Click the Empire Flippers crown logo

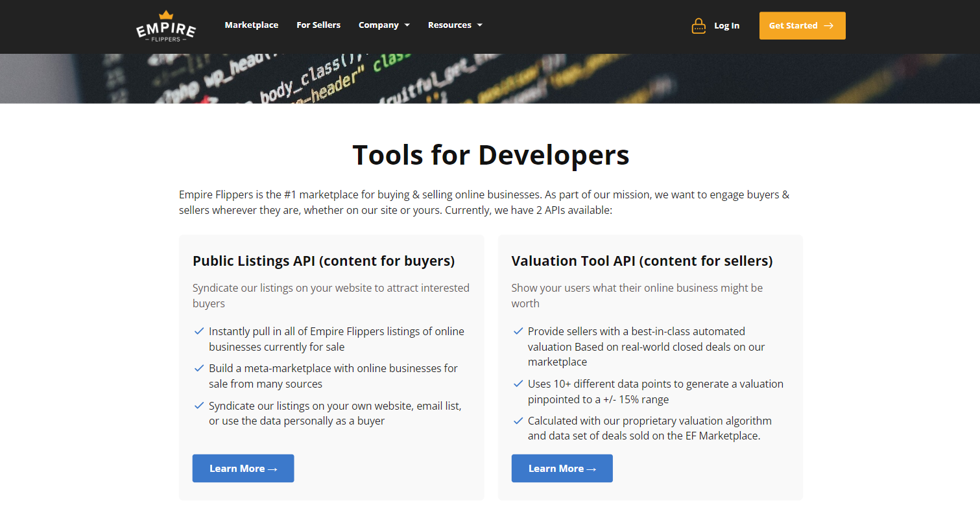coord(166,26)
